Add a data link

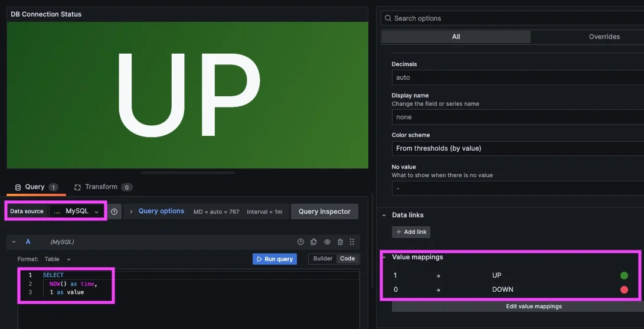[x=411, y=232]
